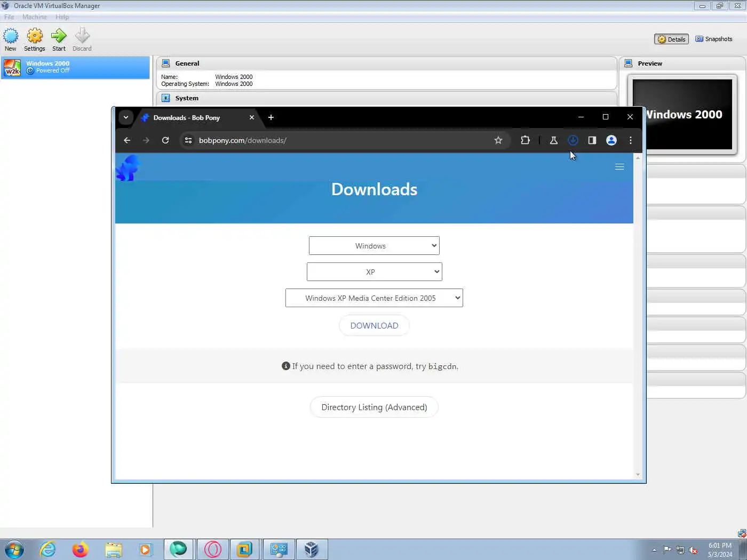This screenshot has height=560, width=747.
Task: Open Chrome Labs flask icon
Action: (554, 140)
